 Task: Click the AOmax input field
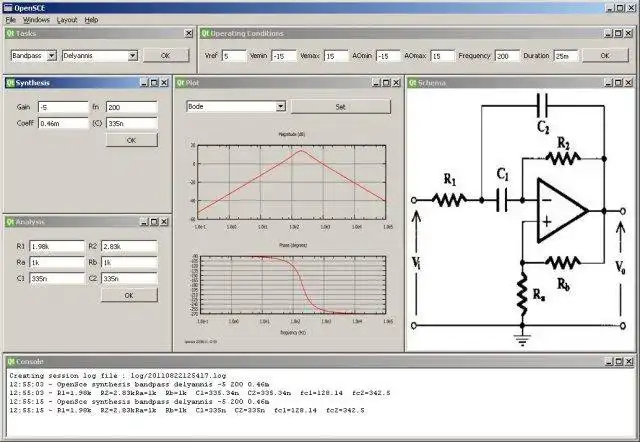[442, 56]
